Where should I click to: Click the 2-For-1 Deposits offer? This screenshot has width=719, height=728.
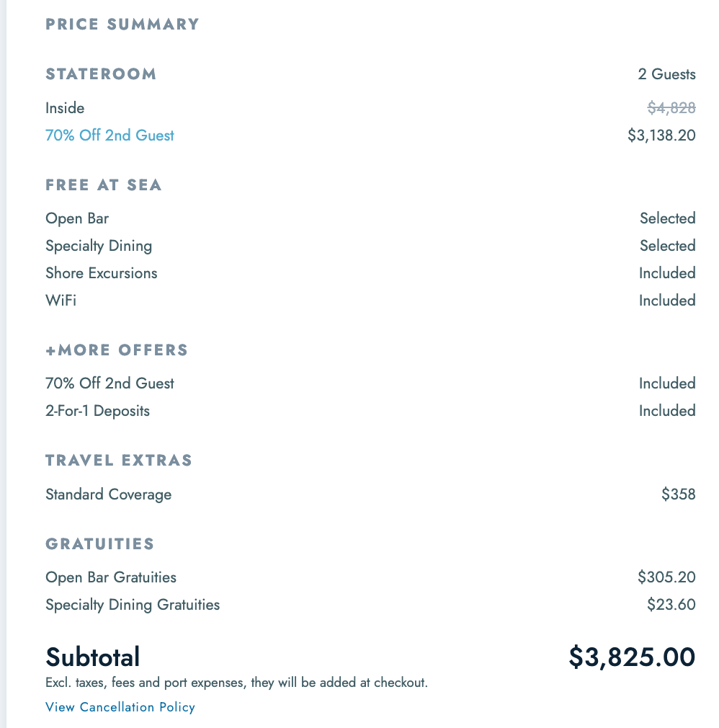pos(97,411)
